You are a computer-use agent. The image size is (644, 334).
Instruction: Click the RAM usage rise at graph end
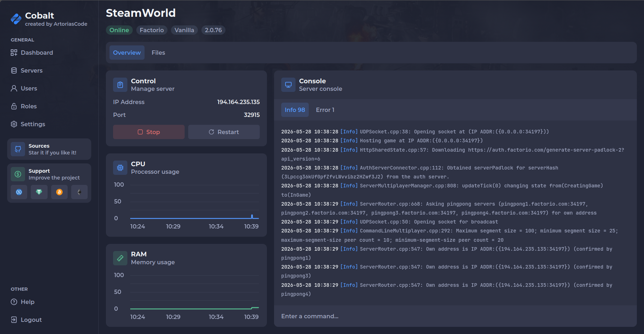pos(255,308)
